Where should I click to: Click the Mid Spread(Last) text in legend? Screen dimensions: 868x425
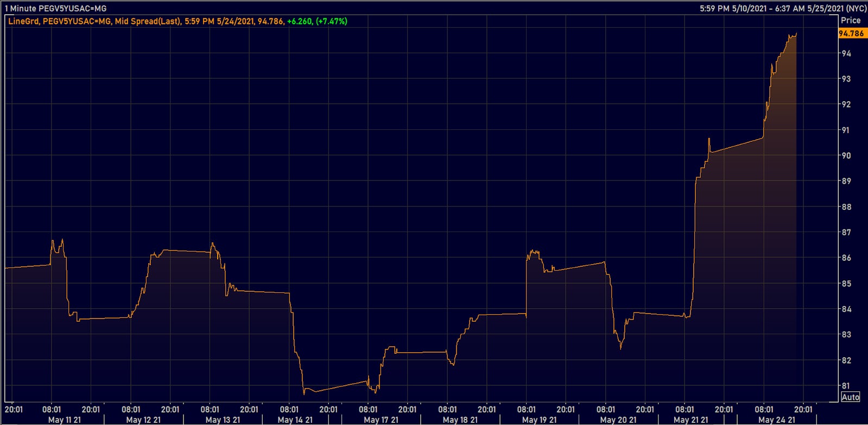tap(147, 21)
